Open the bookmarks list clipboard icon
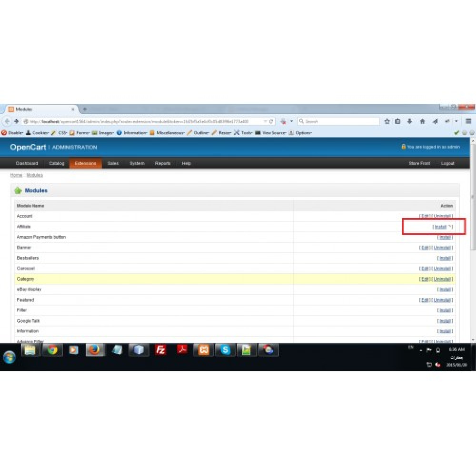Viewport: 476px width, 476px height. coord(397,121)
